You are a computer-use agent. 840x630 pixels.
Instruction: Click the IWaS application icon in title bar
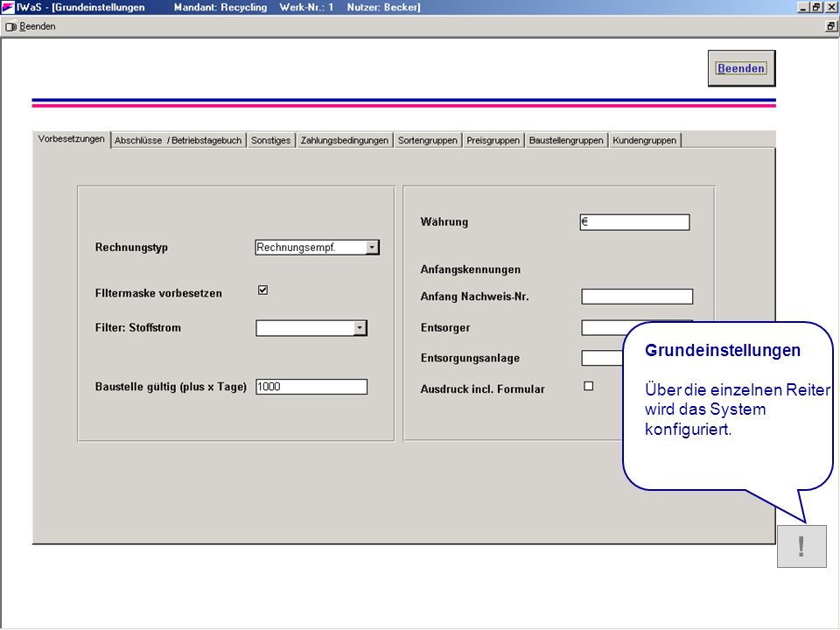pos(8,7)
